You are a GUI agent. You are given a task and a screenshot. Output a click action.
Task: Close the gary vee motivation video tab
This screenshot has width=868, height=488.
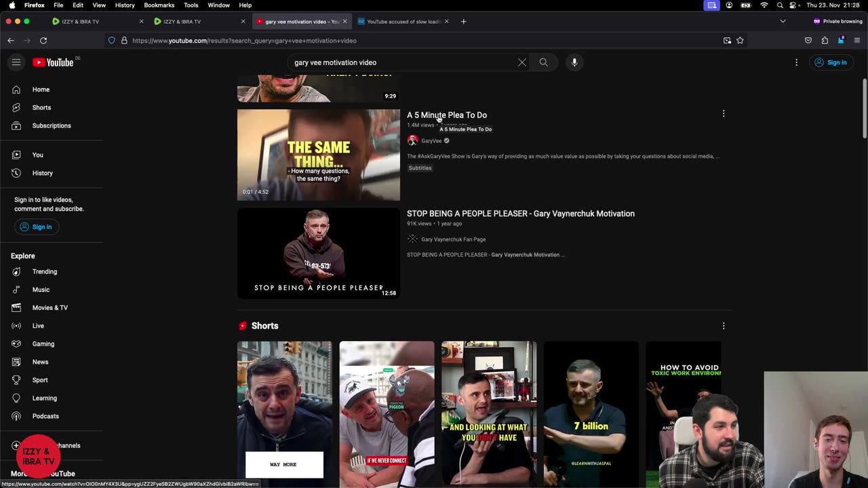pyautogui.click(x=344, y=22)
